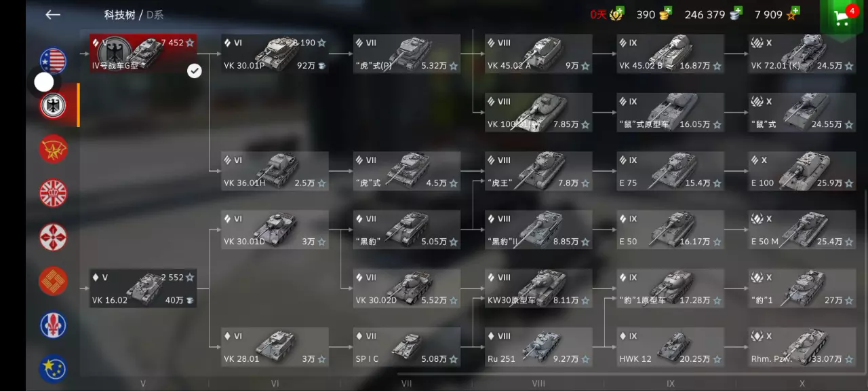Tap the white floating assistive button
Viewport: 868px width, 391px height.
pos(44,82)
